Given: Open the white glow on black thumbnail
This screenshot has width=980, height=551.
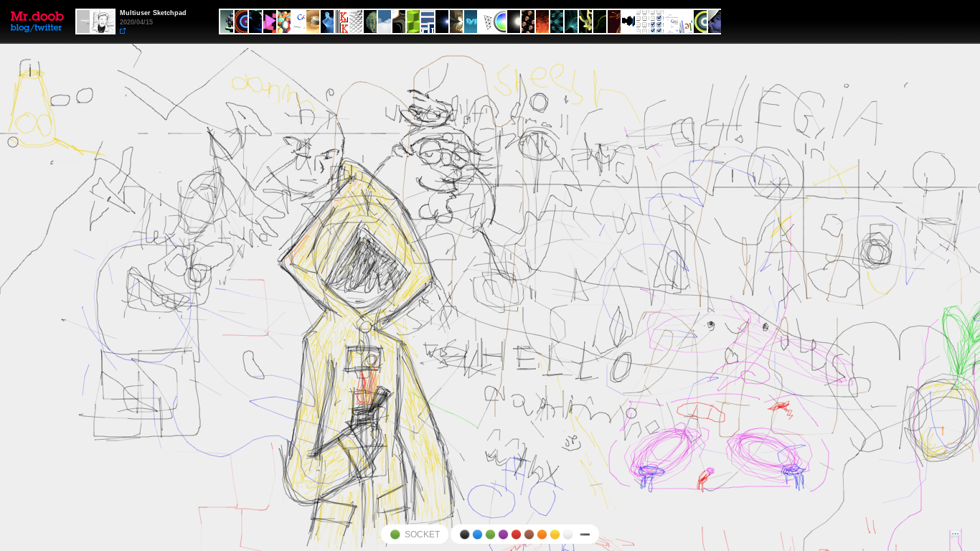Looking at the screenshot, I should [x=514, y=22].
